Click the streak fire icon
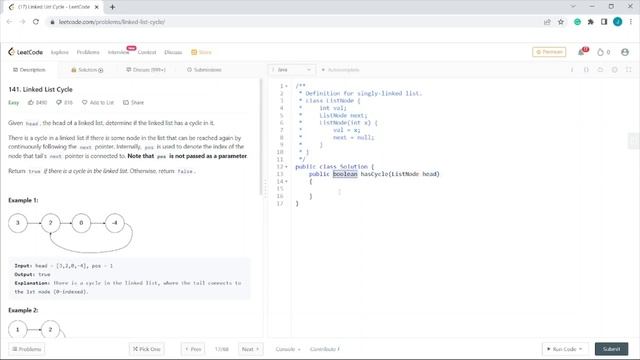Image resolution: width=640 pixels, height=360 pixels. click(x=600, y=52)
